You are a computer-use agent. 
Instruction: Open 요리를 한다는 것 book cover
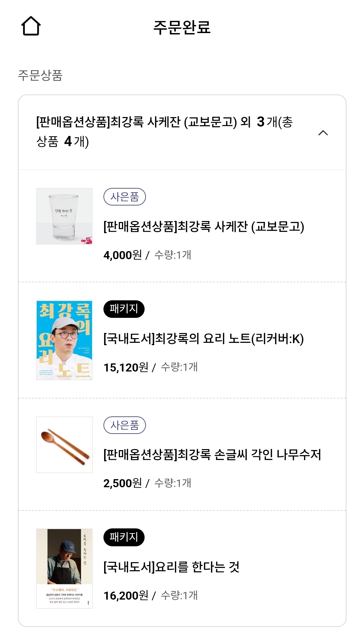pyautogui.click(x=64, y=568)
